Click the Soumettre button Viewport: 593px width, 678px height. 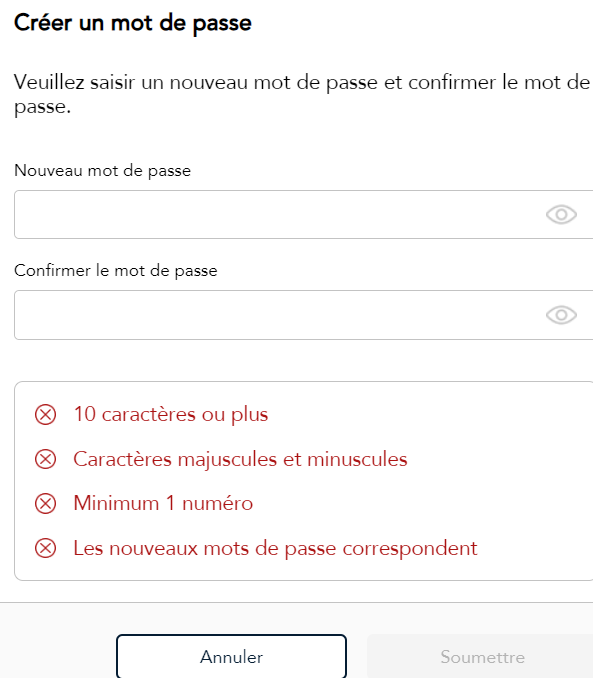(x=480, y=656)
